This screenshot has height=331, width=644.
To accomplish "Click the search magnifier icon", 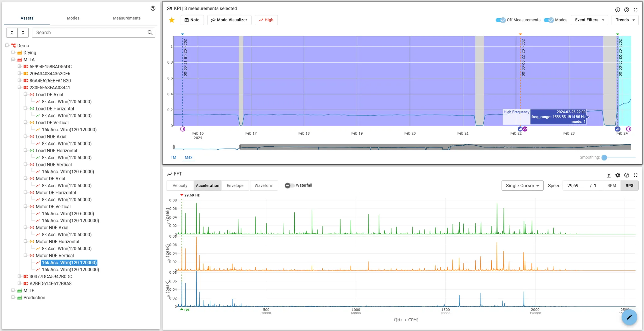I will [x=150, y=32].
